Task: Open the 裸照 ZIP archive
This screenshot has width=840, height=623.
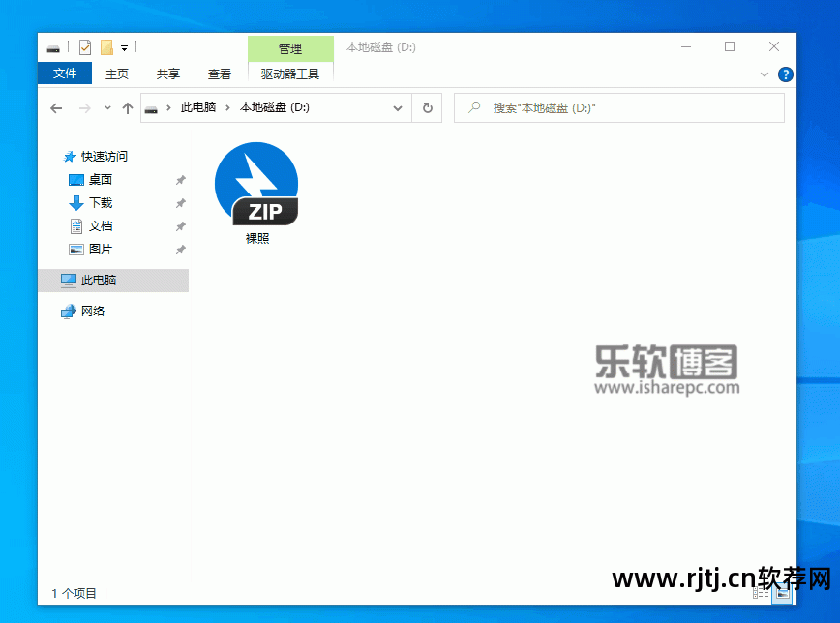Action: [x=256, y=184]
